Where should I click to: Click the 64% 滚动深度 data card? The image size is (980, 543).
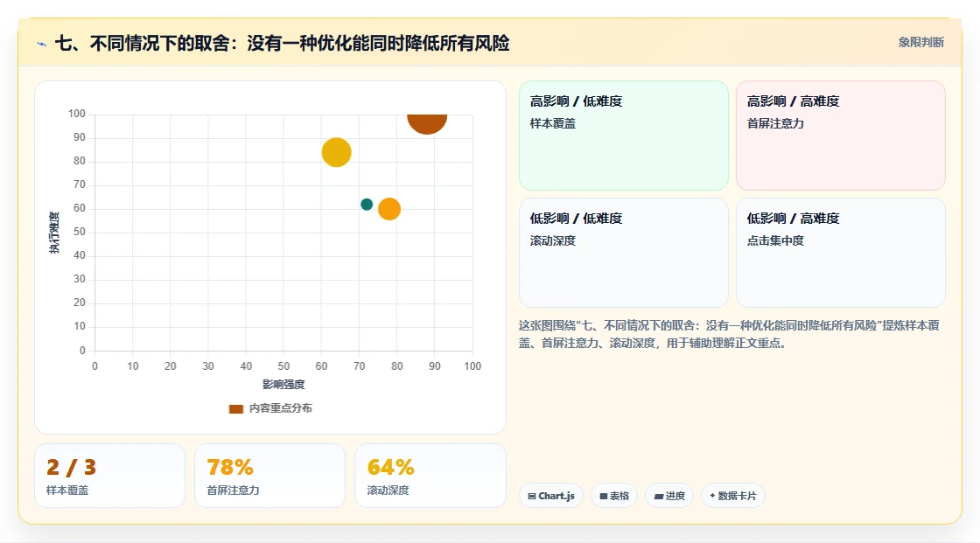click(x=430, y=477)
